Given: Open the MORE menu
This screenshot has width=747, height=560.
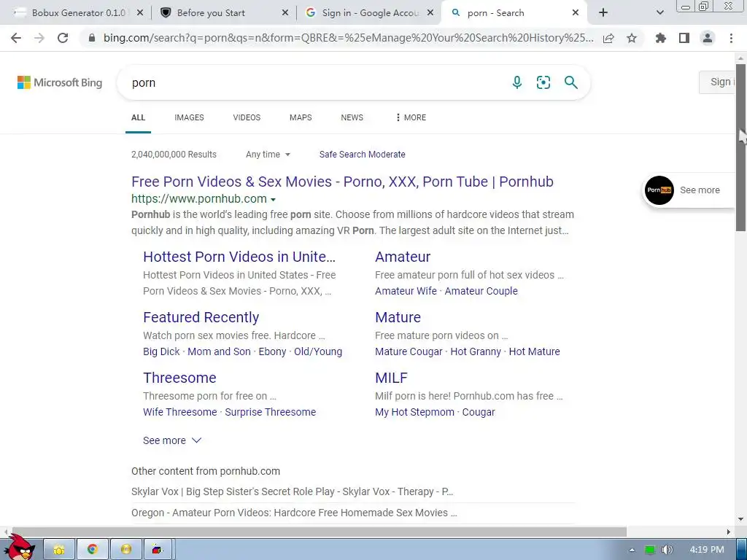Looking at the screenshot, I should pyautogui.click(x=411, y=117).
